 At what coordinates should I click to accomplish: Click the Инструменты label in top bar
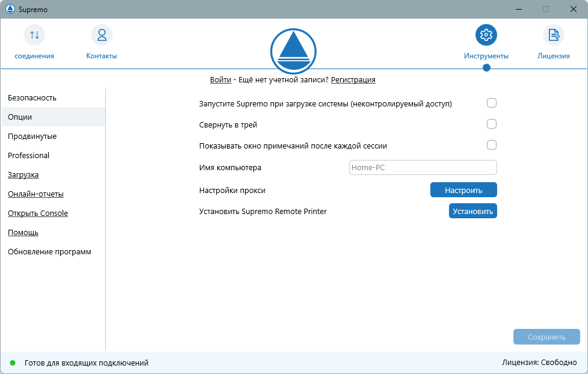[486, 56]
